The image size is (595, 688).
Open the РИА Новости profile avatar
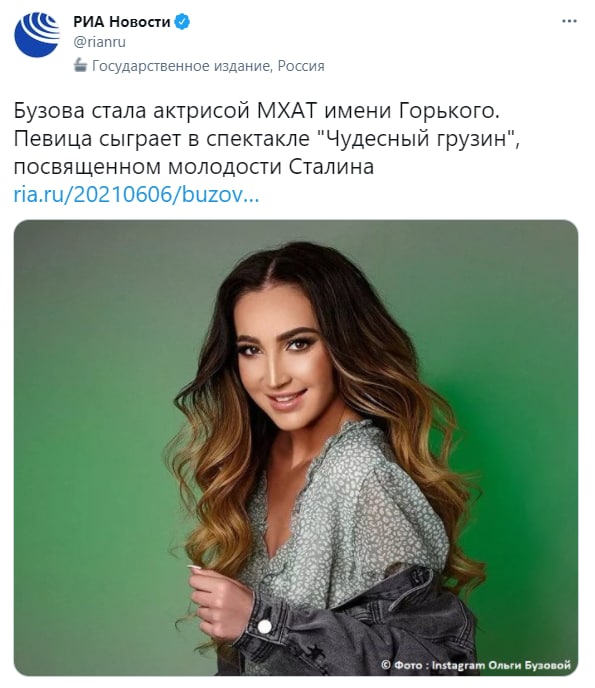[x=37, y=35]
